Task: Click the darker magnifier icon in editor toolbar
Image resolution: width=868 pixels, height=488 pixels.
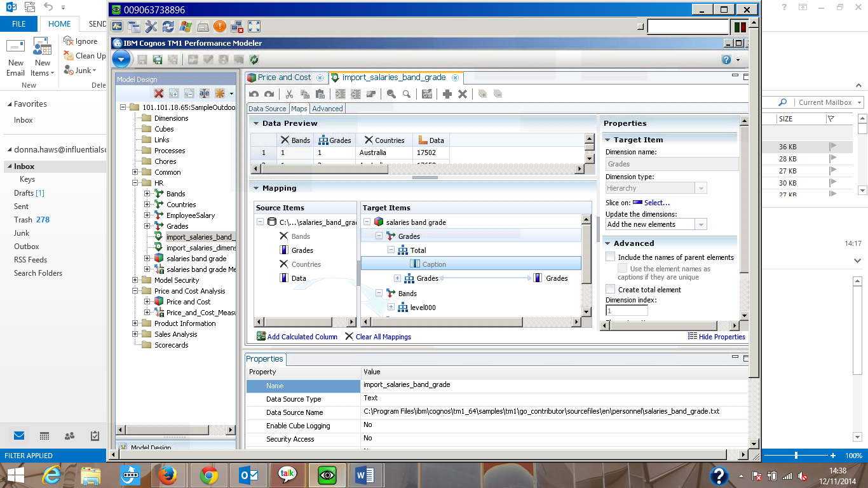Action: 391,94
